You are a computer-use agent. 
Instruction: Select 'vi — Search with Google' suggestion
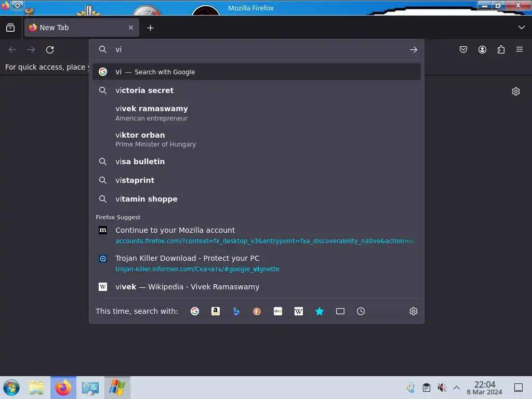(x=257, y=72)
